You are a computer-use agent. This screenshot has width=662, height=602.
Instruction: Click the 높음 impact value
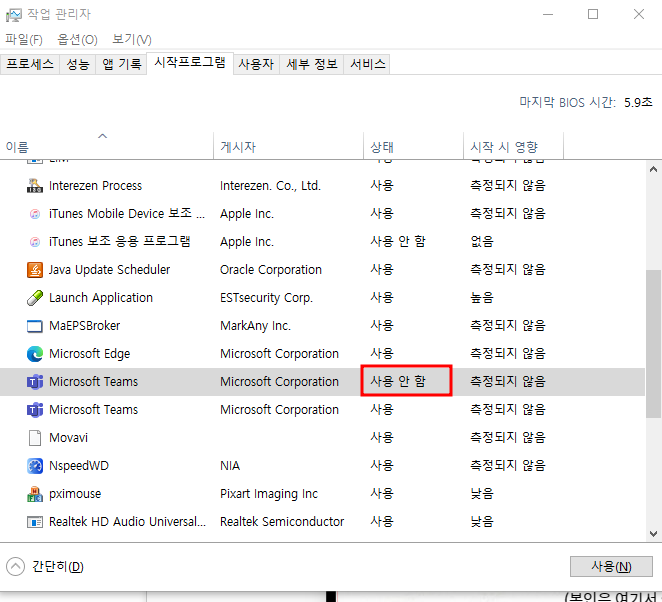point(482,298)
